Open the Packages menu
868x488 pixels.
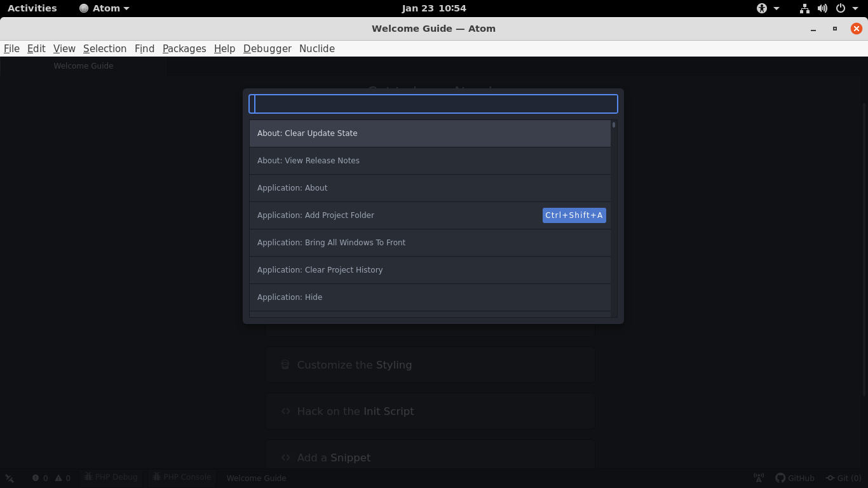[184, 48]
